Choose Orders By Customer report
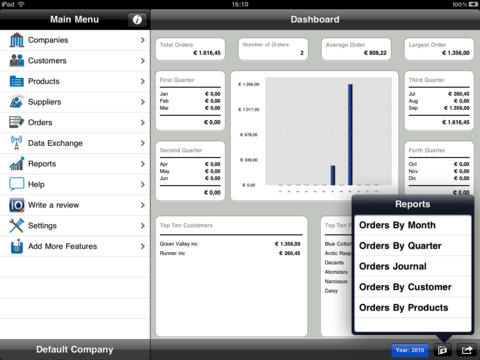Viewport: 480px width, 360px height. point(413,287)
